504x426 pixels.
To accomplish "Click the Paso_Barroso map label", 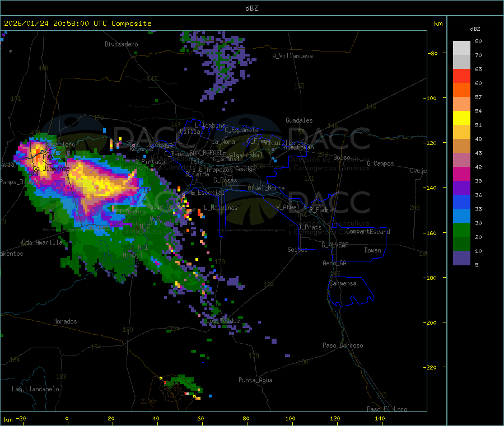I will click(343, 345).
